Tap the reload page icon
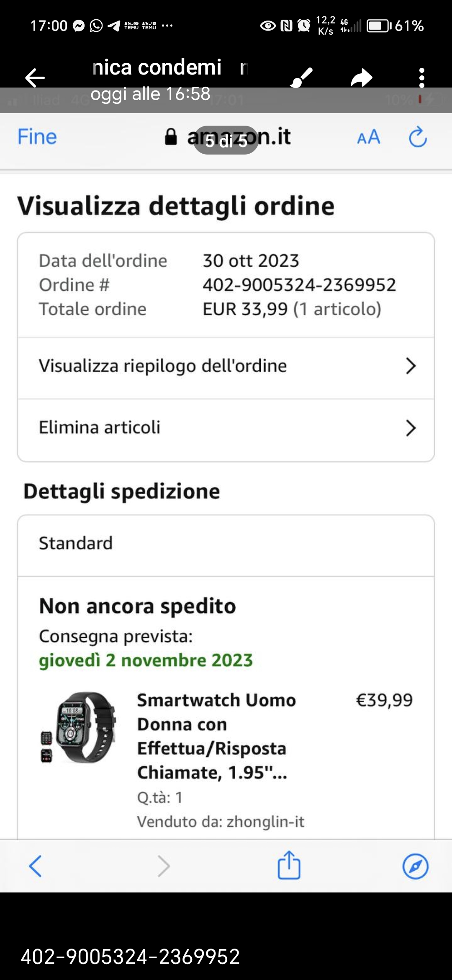This screenshot has width=452, height=980. tap(417, 137)
